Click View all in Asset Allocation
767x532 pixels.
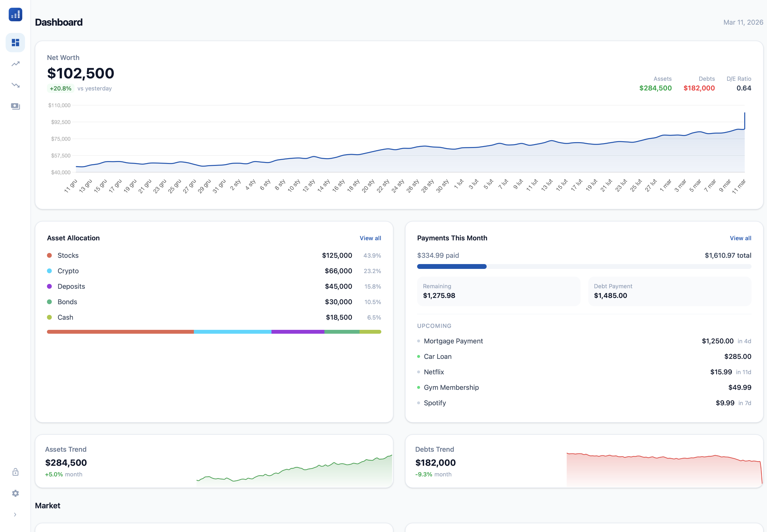pos(370,238)
